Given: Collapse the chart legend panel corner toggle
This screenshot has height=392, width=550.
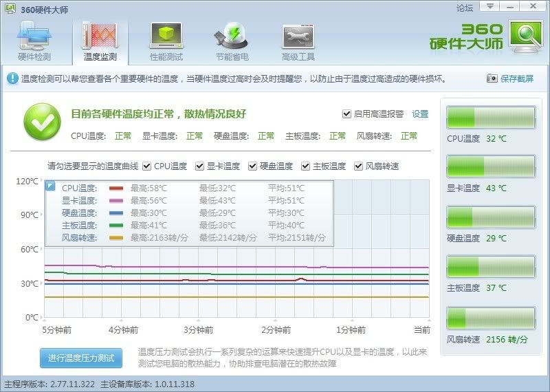Looking at the screenshot, I should pyautogui.click(x=50, y=186).
